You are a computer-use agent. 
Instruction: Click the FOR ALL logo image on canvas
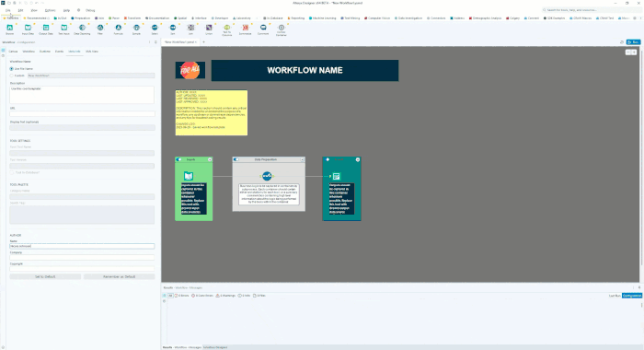(190, 70)
